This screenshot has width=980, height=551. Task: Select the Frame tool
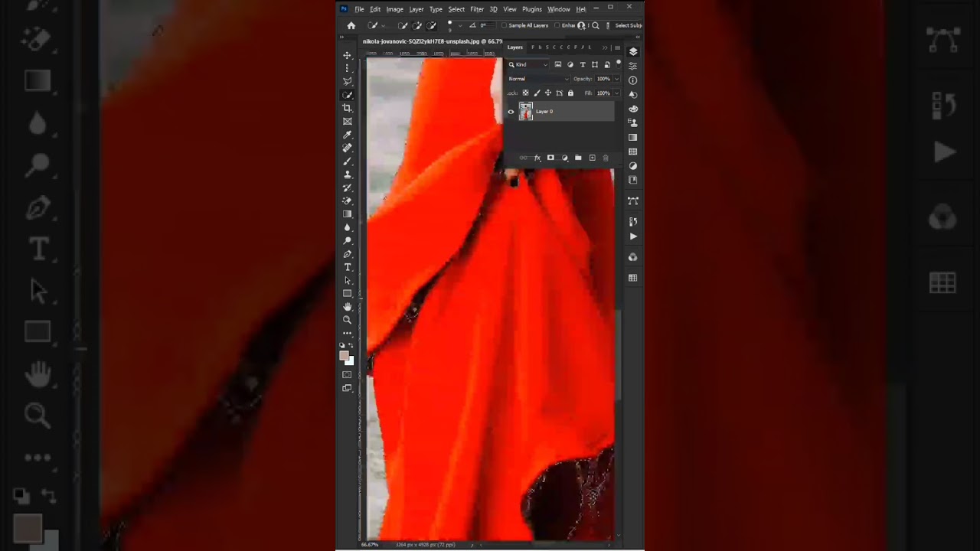(348, 121)
